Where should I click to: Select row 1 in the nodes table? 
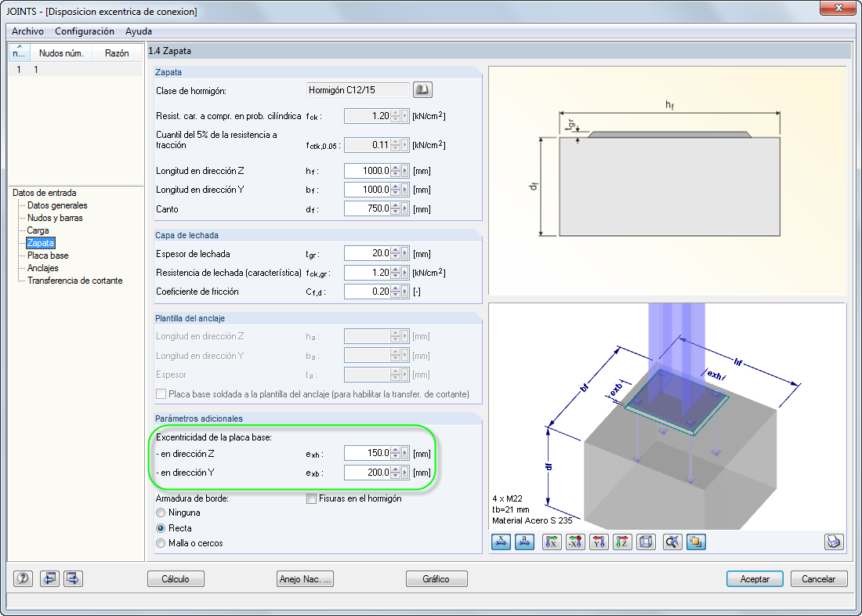(75, 70)
